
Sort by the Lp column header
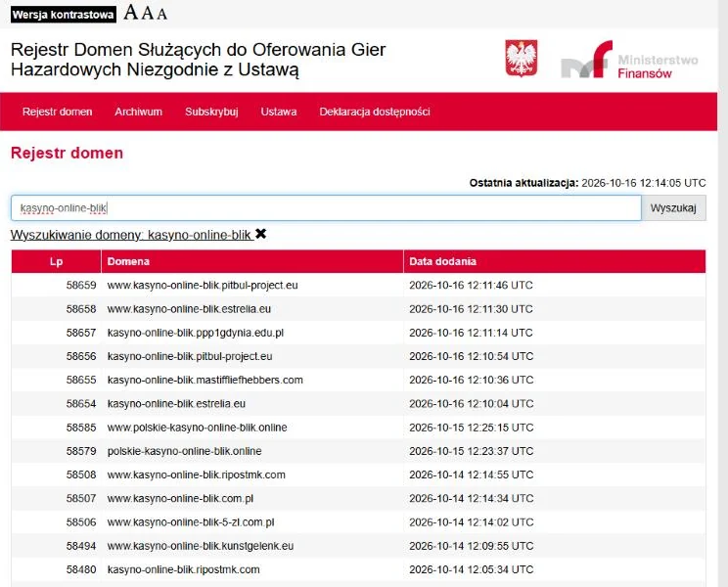(x=56, y=261)
